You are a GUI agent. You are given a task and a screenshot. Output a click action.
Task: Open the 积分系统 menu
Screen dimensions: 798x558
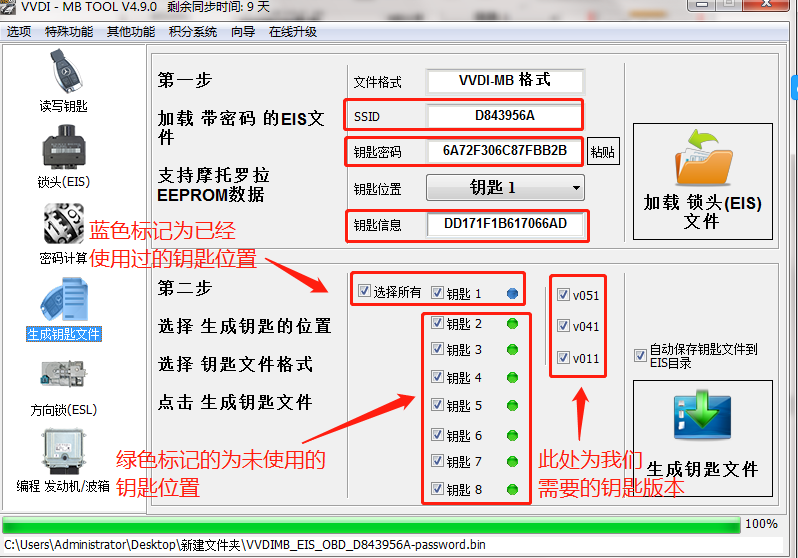point(193,32)
